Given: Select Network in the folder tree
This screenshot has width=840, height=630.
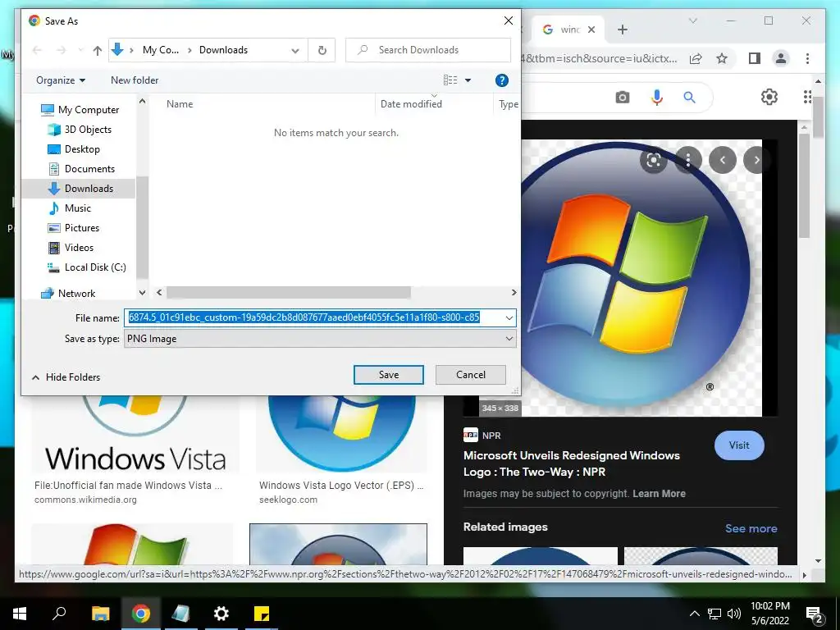Looking at the screenshot, I should pyautogui.click(x=76, y=294).
